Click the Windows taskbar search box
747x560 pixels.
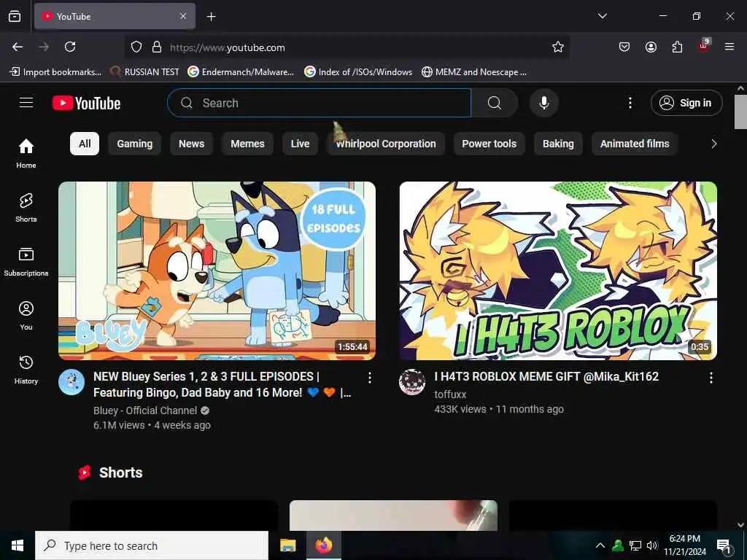(x=152, y=545)
